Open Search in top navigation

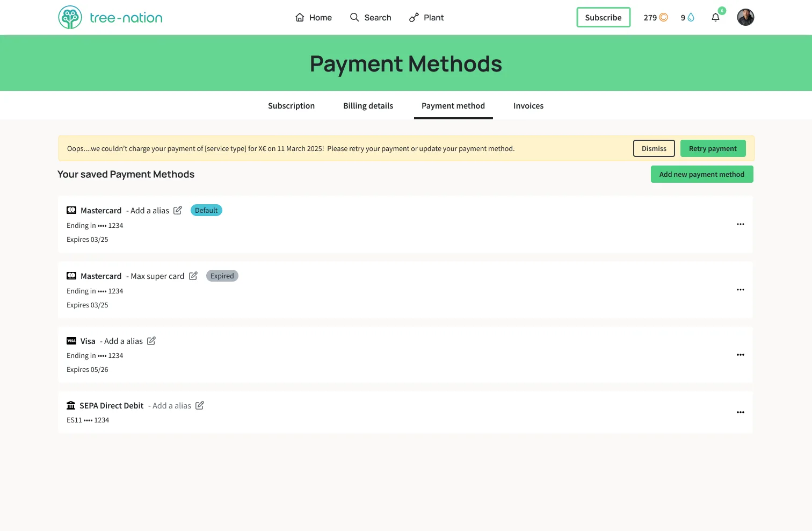coord(371,17)
